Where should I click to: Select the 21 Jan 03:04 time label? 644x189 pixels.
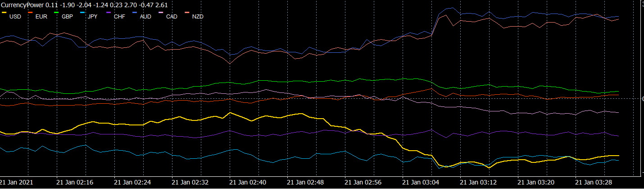coord(421,183)
